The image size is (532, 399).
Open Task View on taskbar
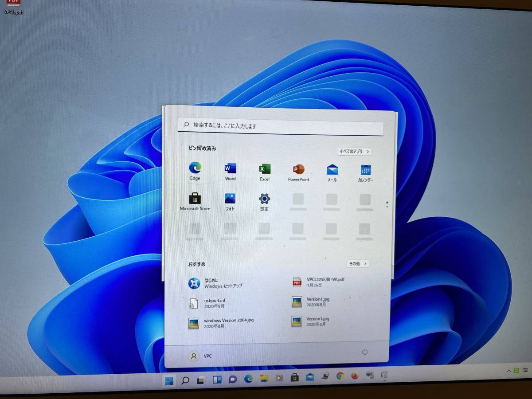(x=200, y=380)
